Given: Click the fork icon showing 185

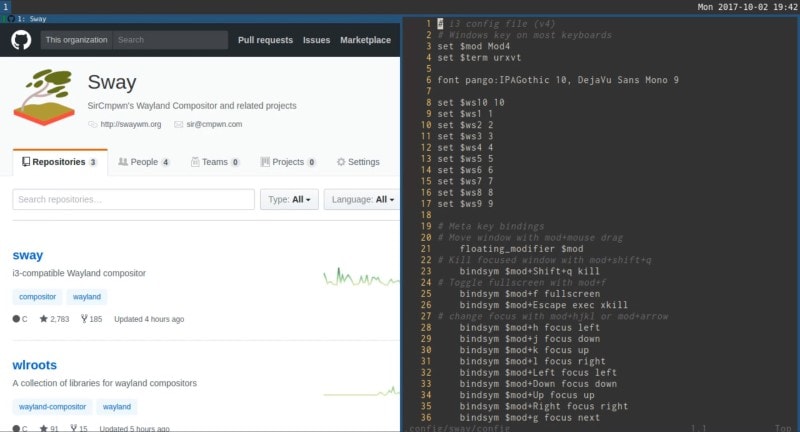Looking at the screenshot, I should (x=84, y=319).
